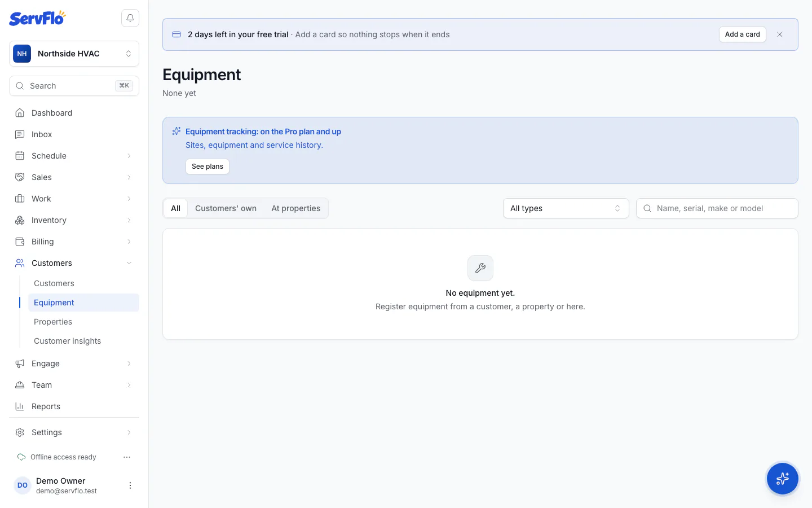Click the Reports bar chart icon
The image size is (812, 508).
20,406
